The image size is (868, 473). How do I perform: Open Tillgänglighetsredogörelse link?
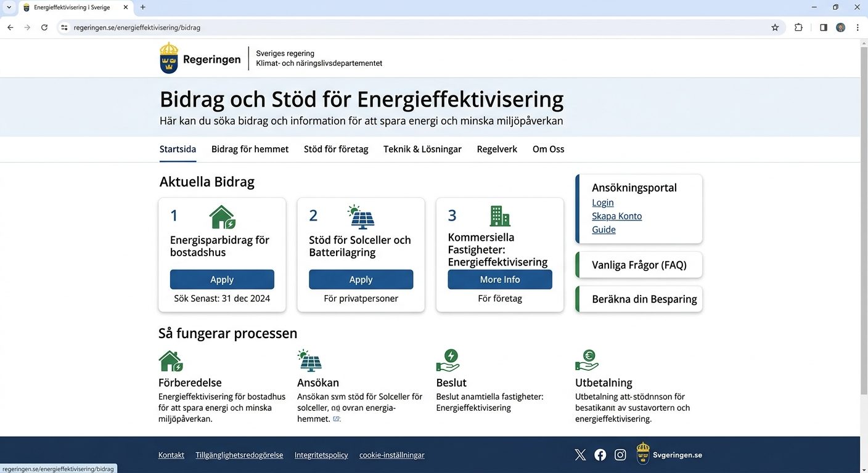239,455
